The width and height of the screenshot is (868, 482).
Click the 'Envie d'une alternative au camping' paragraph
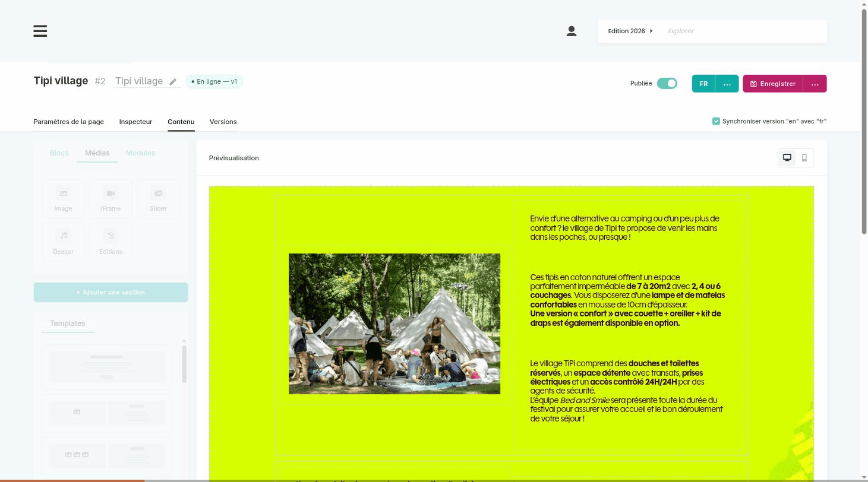625,228
